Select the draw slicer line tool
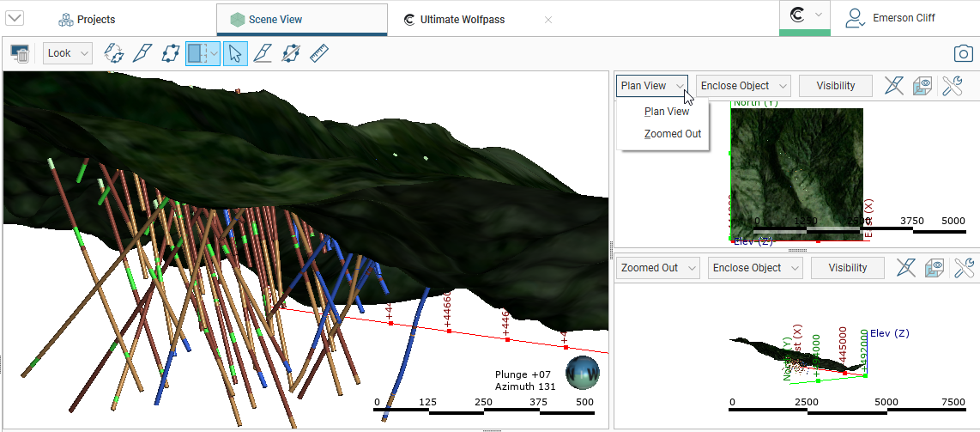Viewport: 980px width, 432px height. (142, 53)
